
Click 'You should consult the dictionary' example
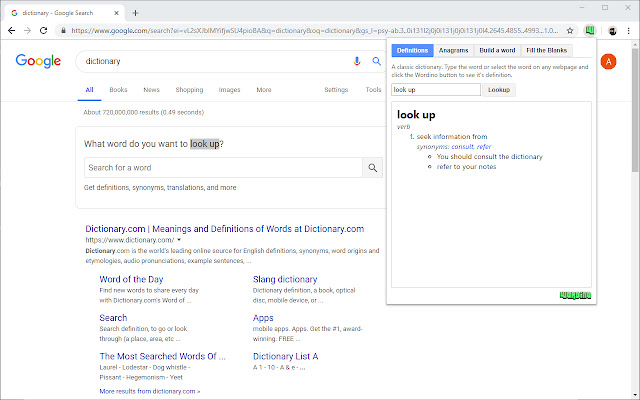click(489, 157)
